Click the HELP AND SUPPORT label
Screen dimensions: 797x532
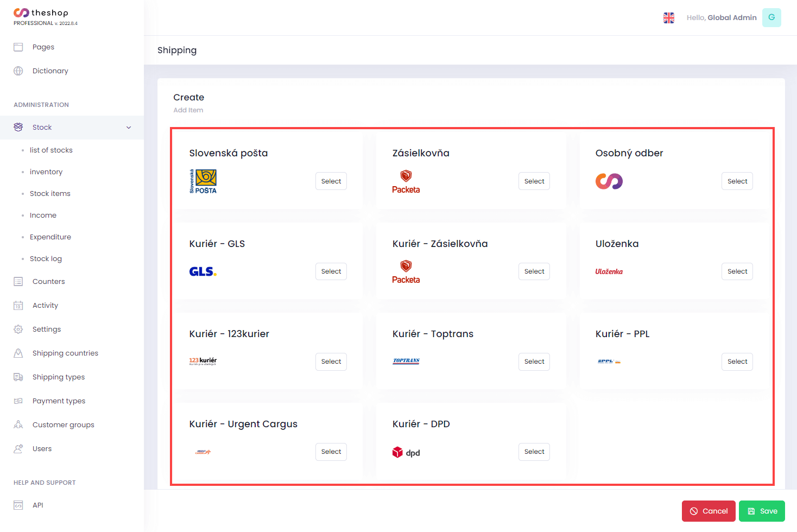45,483
